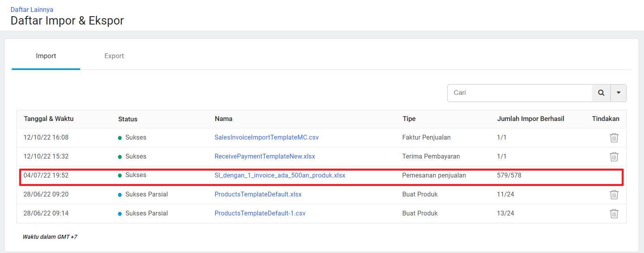Remove the ProductsTemplateDefault.xlsx import record
The width and height of the screenshot is (644, 253).
614,194
